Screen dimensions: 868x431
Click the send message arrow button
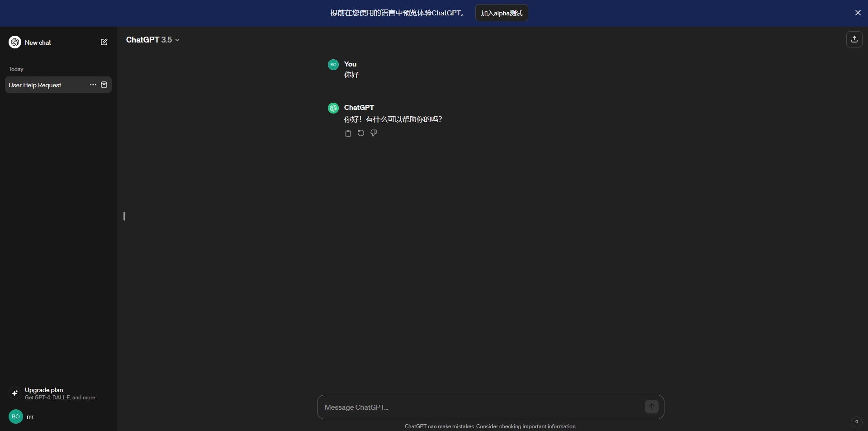pos(651,407)
